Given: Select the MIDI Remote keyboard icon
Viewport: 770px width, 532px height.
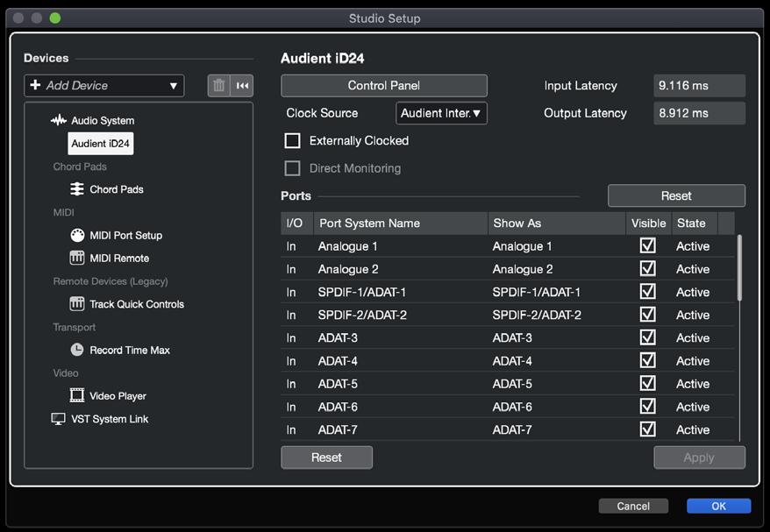Looking at the screenshot, I should [77, 259].
